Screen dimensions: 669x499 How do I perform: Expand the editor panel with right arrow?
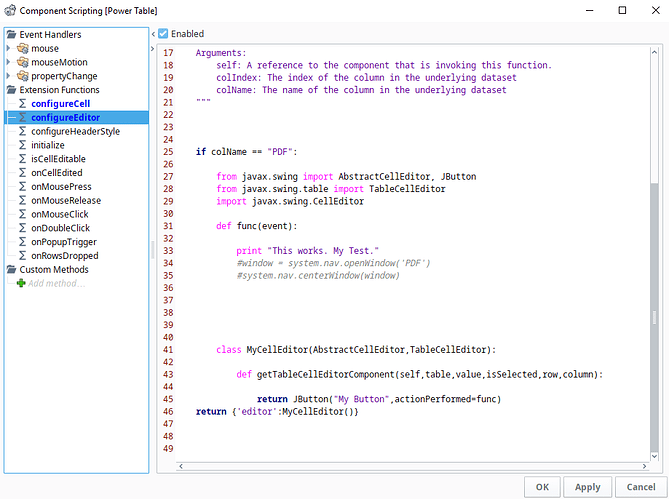152,49
